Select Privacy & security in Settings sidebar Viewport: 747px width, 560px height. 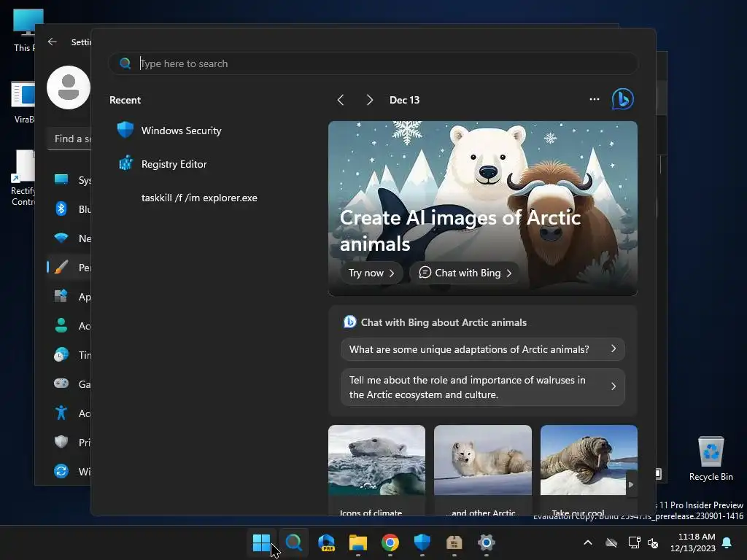coord(69,443)
